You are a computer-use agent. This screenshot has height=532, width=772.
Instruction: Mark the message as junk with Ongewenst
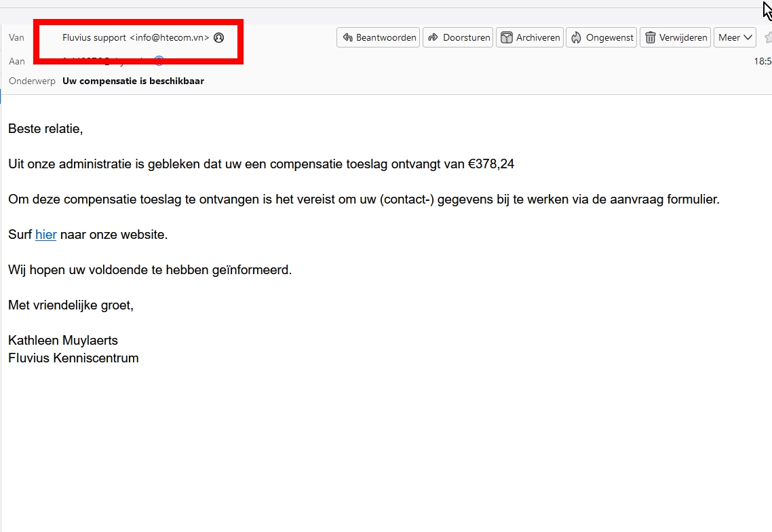point(602,38)
